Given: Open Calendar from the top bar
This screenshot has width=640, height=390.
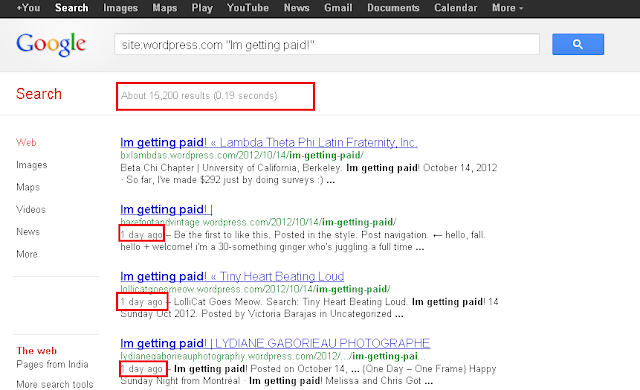Looking at the screenshot, I should click(x=456, y=8).
